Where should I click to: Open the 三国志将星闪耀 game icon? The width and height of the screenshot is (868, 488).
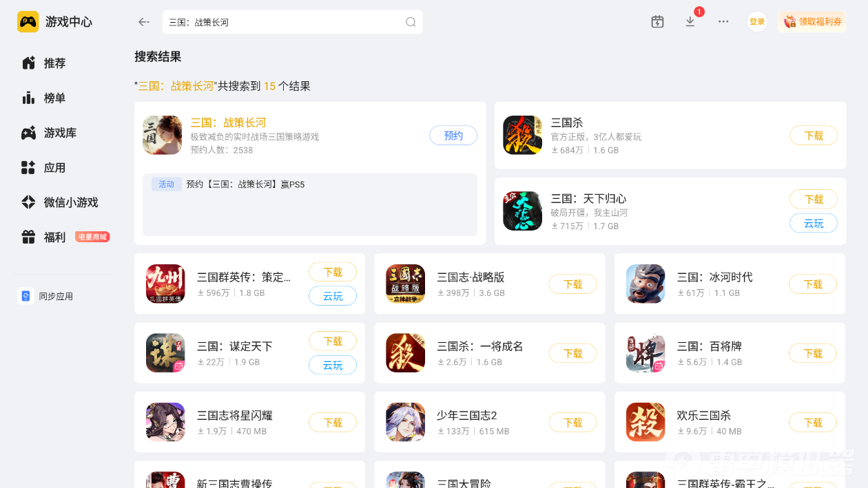click(x=165, y=422)
